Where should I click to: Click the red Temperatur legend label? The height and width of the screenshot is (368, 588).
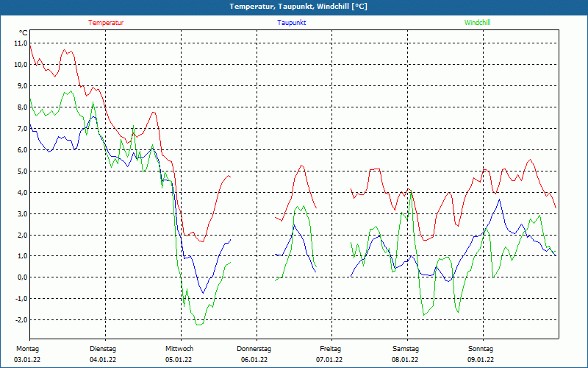pos(106,23)
